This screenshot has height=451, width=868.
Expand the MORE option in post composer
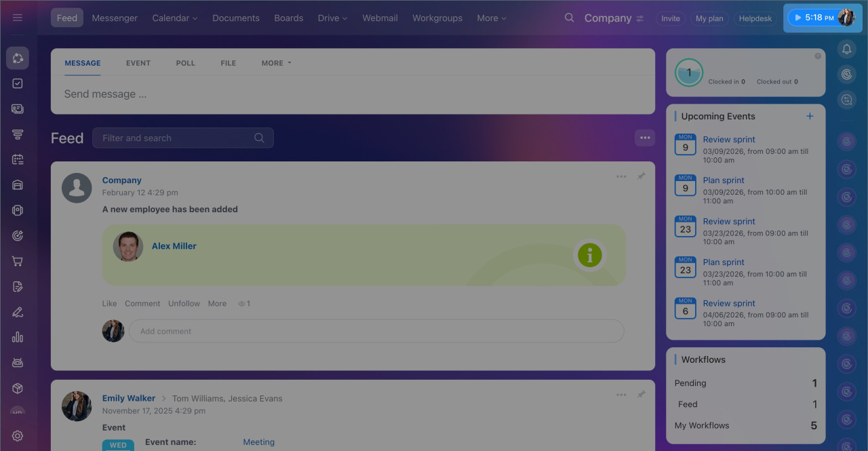click(x=276, y=63)
